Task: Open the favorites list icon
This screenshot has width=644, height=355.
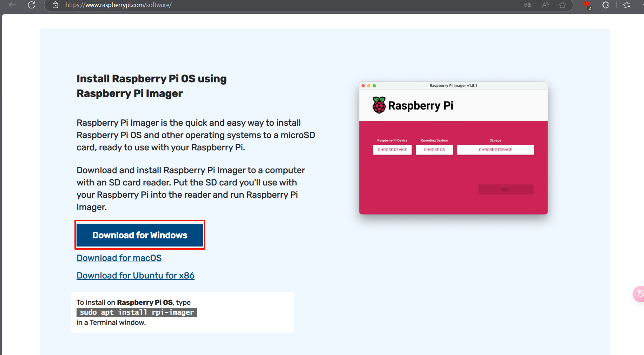Action: pos(627,5)
